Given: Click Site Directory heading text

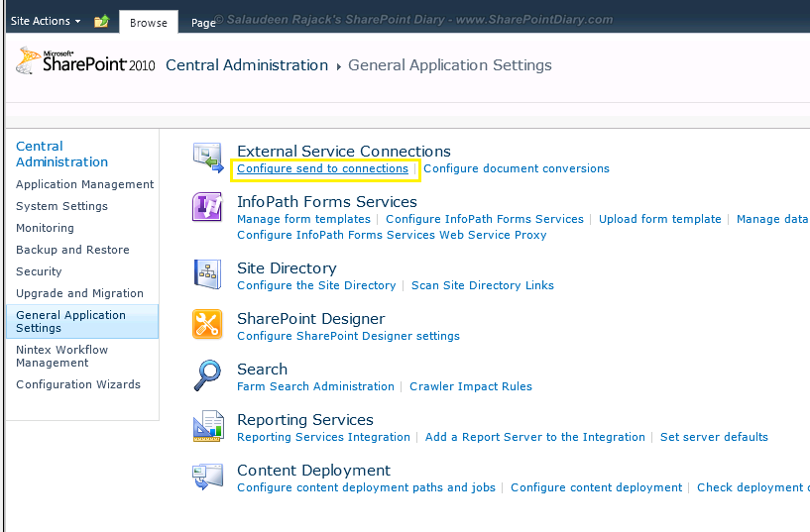Looking at the screenshot, I should (287, 268).
